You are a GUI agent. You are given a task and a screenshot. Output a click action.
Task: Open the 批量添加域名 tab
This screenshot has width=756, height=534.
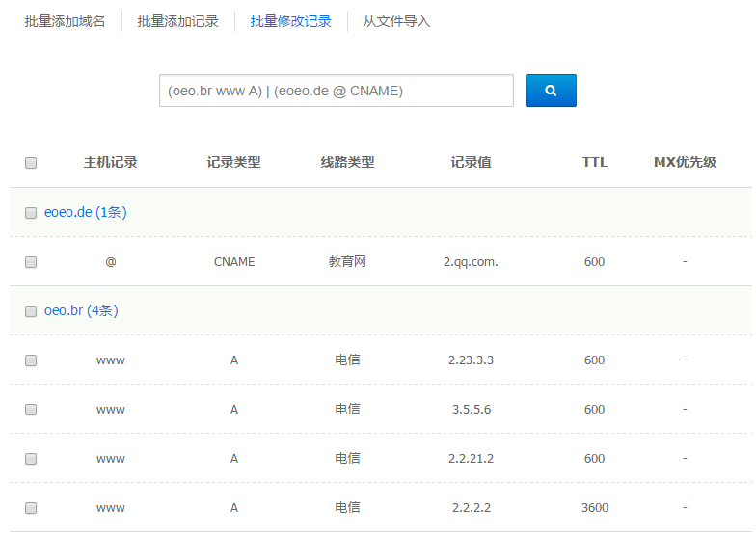click(x=66, y=21)
